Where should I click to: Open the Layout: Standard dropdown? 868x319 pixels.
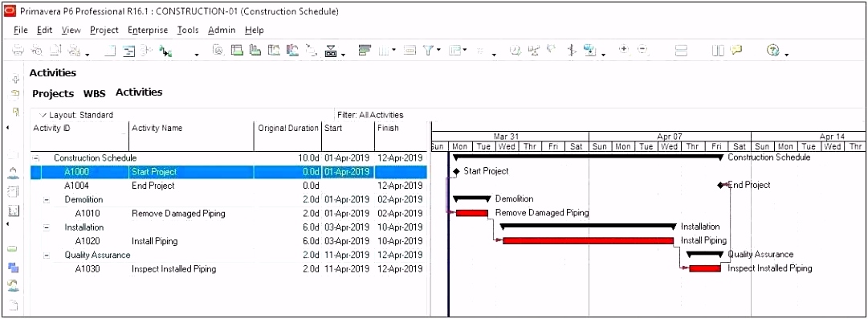(x=76, y=115)
